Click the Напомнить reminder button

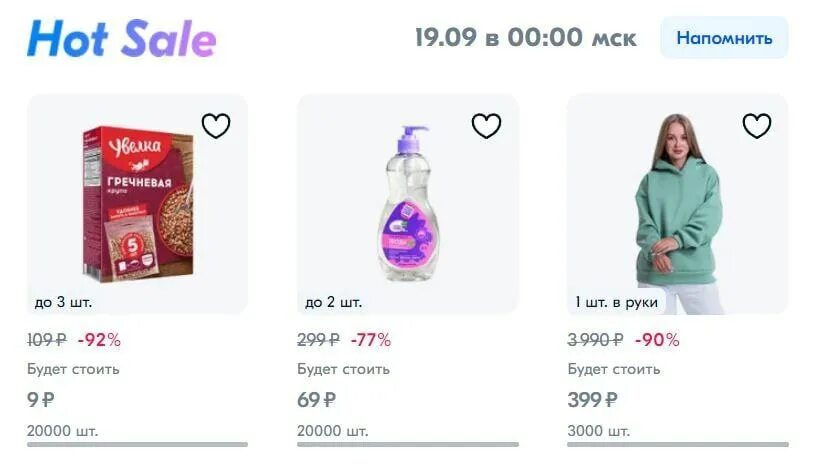[724, 38]
